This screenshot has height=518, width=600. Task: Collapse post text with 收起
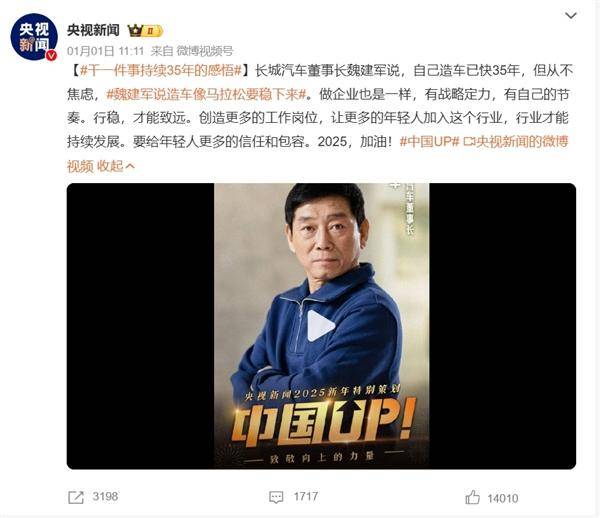tap(116, 166)
